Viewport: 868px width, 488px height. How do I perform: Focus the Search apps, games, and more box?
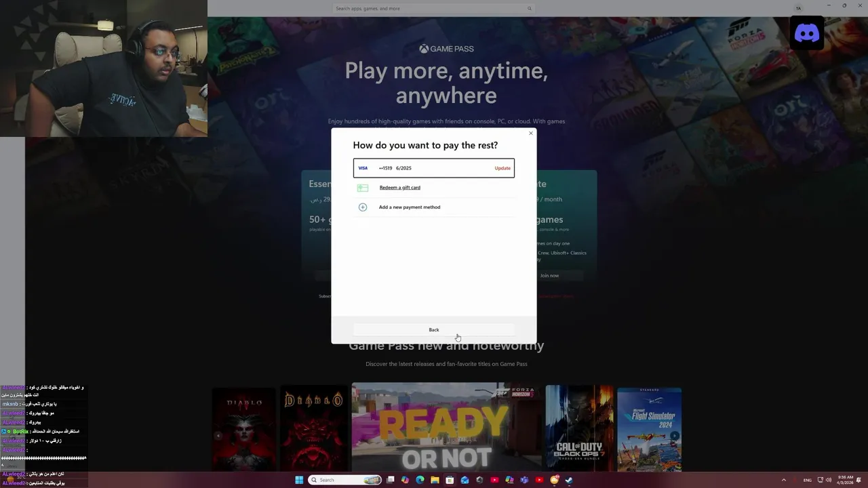(x=433, y=8)
